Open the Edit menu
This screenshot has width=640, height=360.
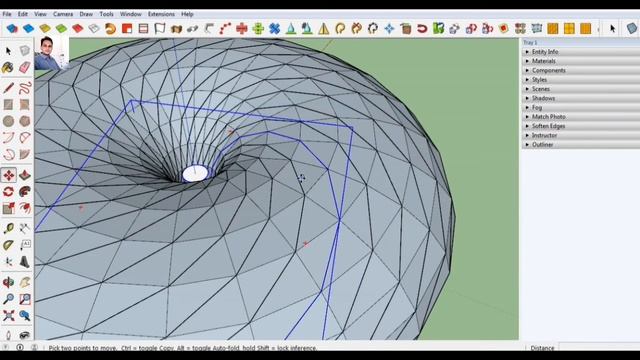(x=22, y=14)
